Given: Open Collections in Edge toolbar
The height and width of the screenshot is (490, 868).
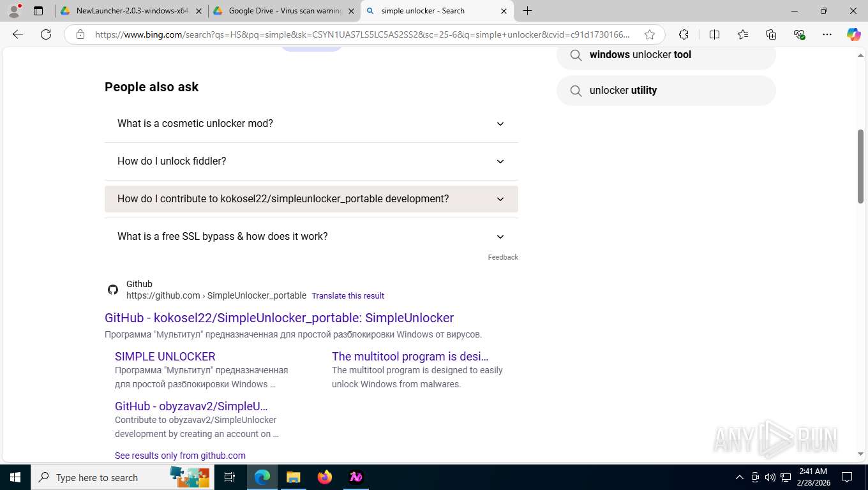Looking at the screenshot, I should click(771, 34).
